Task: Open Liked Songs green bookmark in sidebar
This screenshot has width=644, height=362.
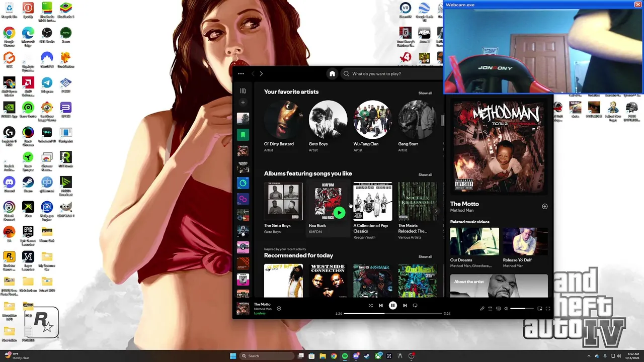Action: [x=243, y=135]
